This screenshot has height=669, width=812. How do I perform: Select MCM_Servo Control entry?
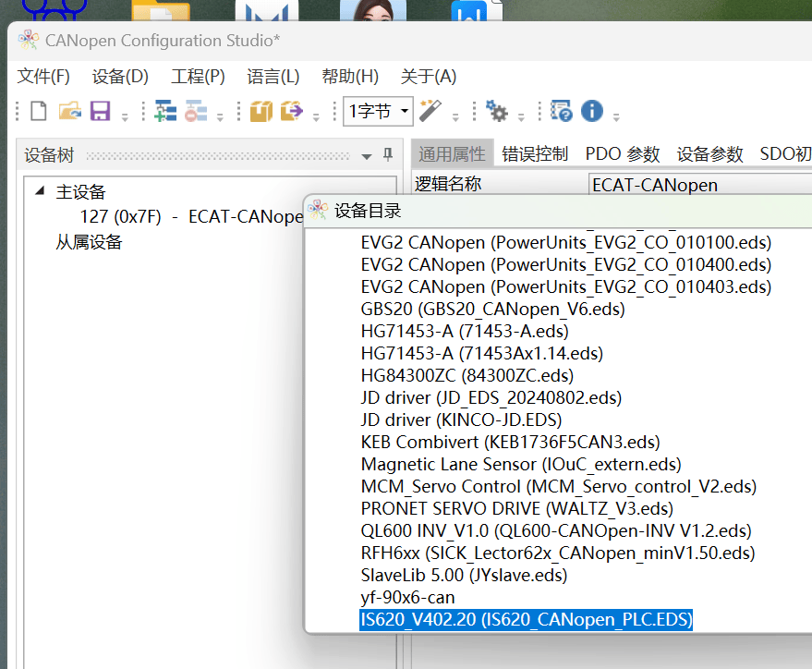[559, 487]
